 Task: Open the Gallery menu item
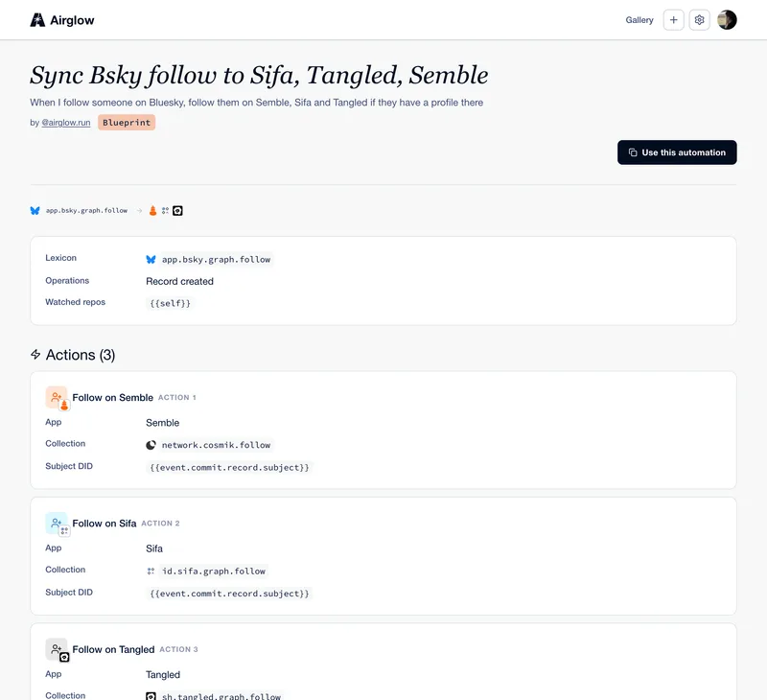coord(639,20)
